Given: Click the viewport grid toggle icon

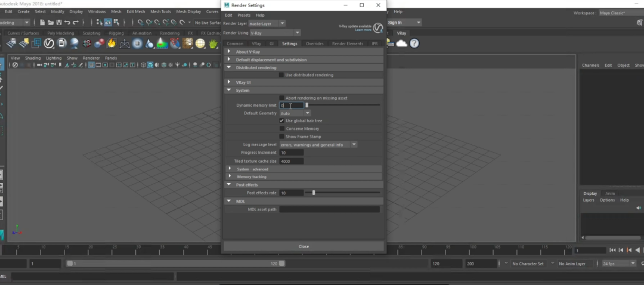Looking at the screenshot, I should pos(91,65).
